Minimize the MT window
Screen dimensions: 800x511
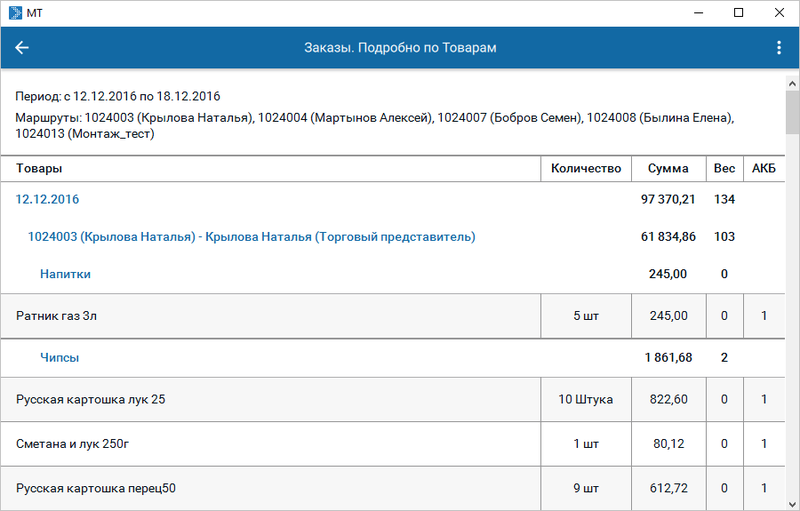click(x=693, y=12)
